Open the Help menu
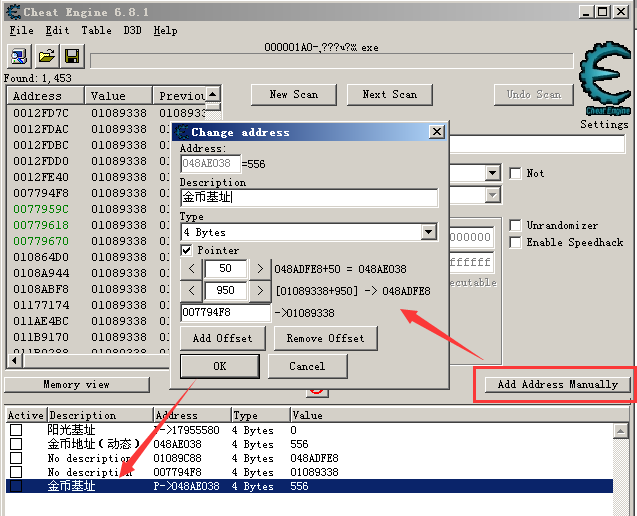Viewport: 637px width, 516px height. pyautogui.click(x=165, y=30)
